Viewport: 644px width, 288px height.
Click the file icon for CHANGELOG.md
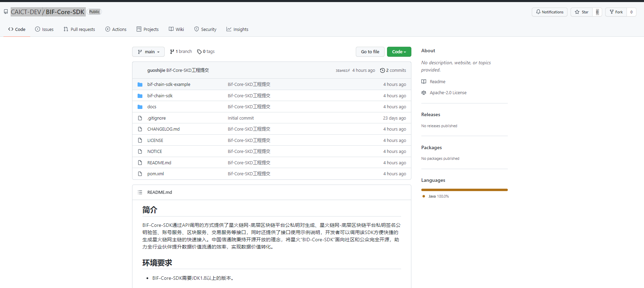point(140,129)
